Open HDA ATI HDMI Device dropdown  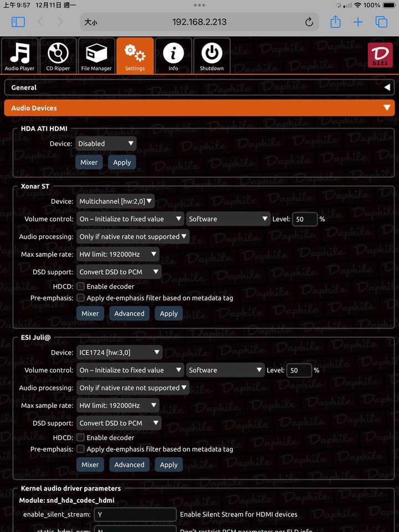pos(106,144)
